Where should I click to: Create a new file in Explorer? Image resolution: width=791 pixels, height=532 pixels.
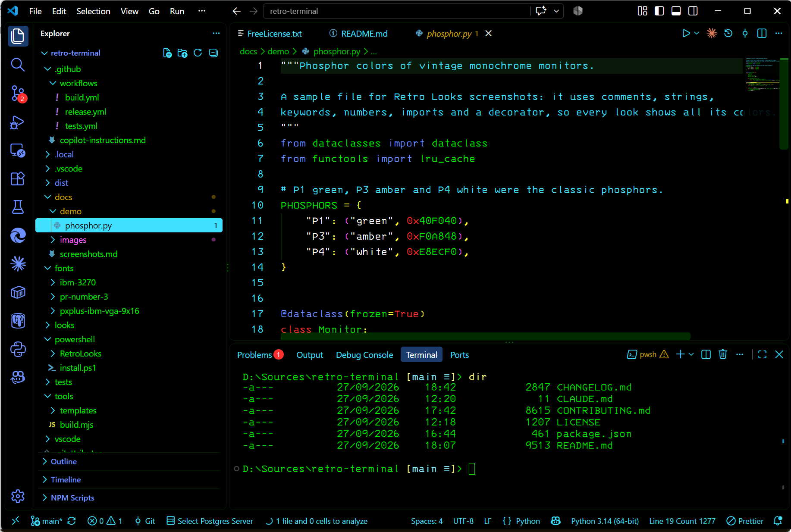point(167,53)
